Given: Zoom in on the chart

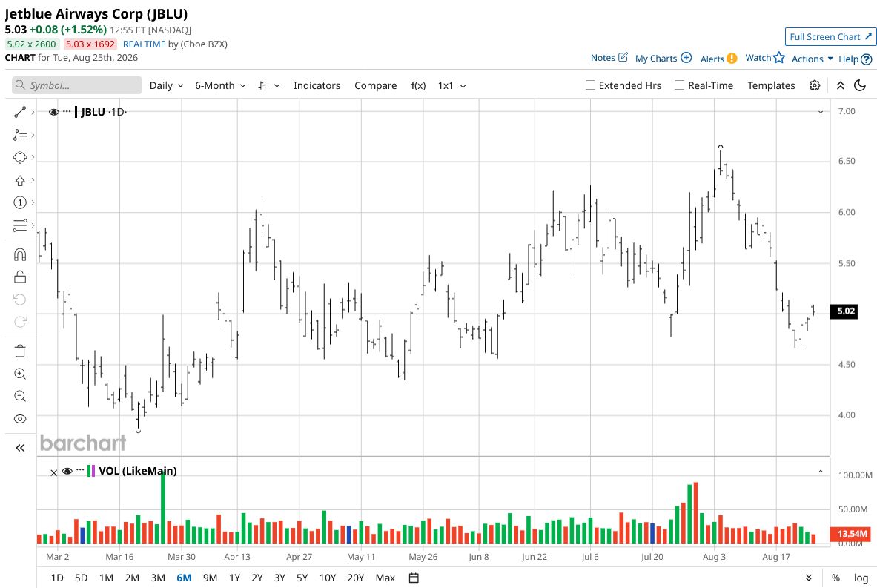Looking at the screenshot, I should 20,374.
